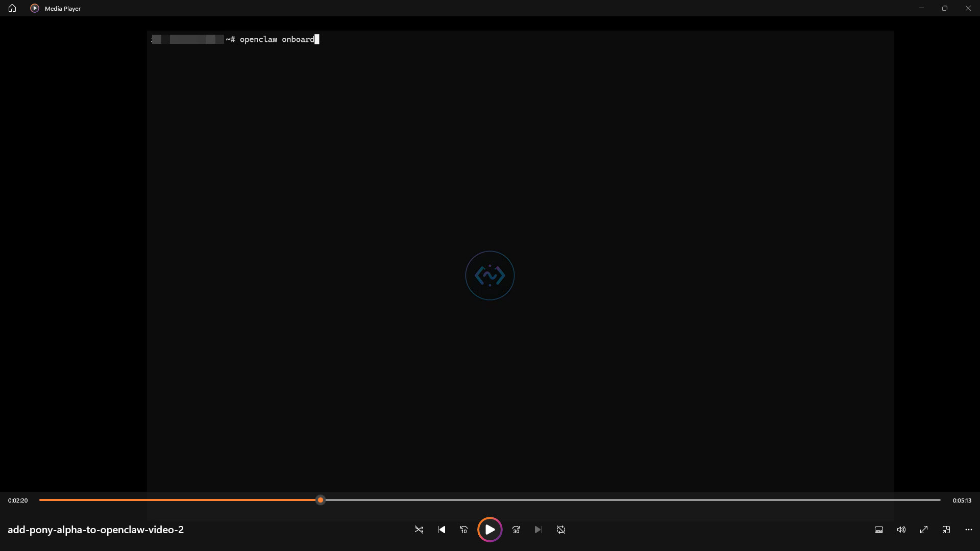Resume playing the video
Viewport: 980px width, 551px height.
coord(490,530)
